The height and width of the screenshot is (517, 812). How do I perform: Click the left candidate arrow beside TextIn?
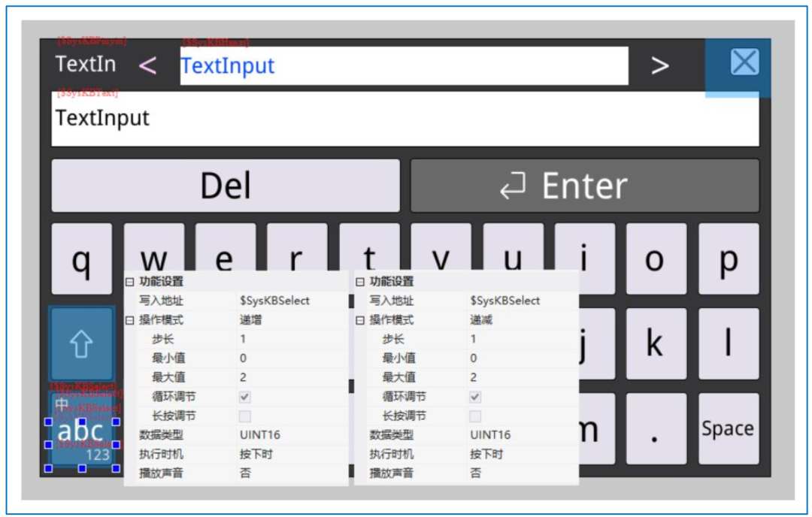pyautogui.click(x=150, y=65)
